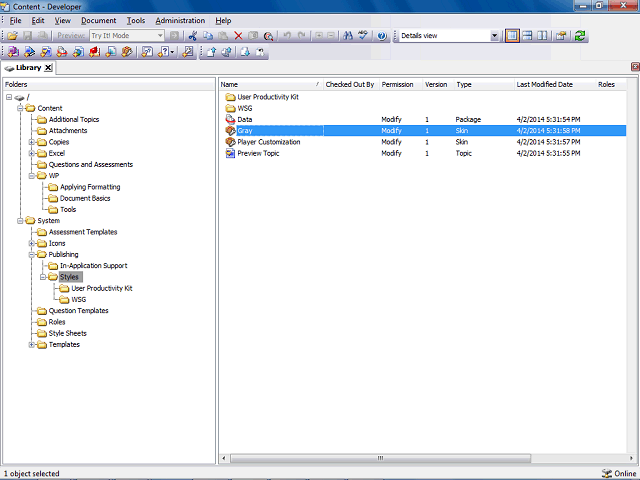Viewport: 640px width, 480px height.
Task: Open the Administration menu
Action: (x=180, y=20)
